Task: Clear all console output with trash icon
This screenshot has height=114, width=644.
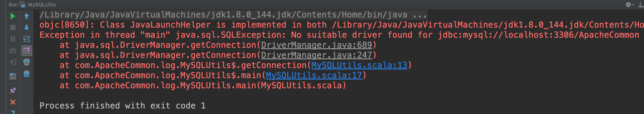Action: (x=27, y=74)
